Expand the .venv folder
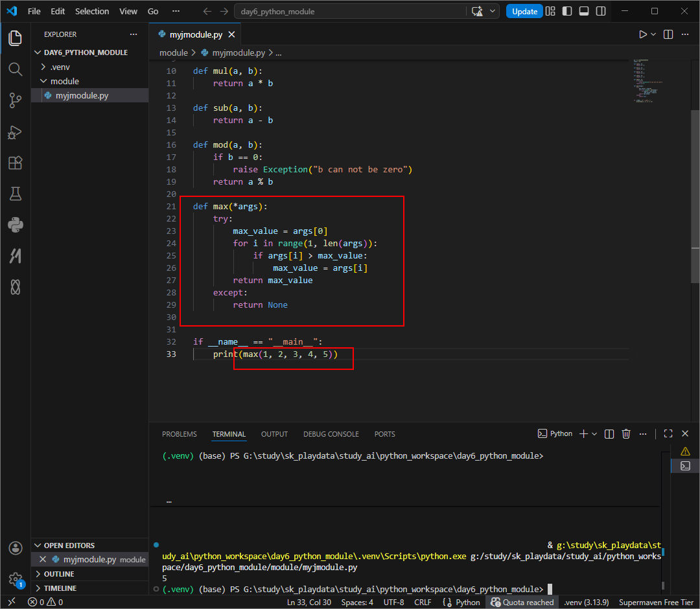 coord(89,67)
